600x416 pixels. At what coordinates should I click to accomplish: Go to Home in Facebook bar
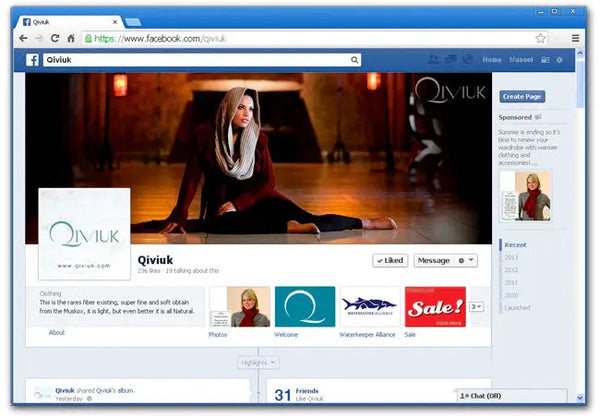(x=492, y=60)
